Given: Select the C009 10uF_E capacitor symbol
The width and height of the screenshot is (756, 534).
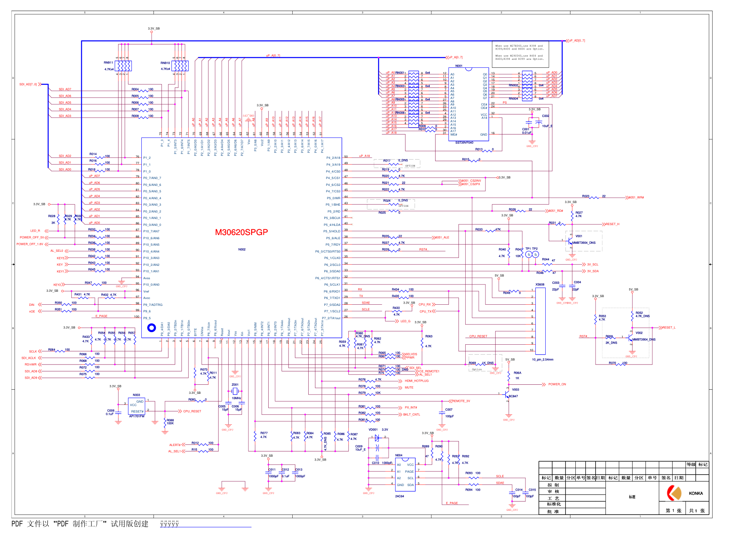Looking at the screenshot, I should [x=377, y=448].
